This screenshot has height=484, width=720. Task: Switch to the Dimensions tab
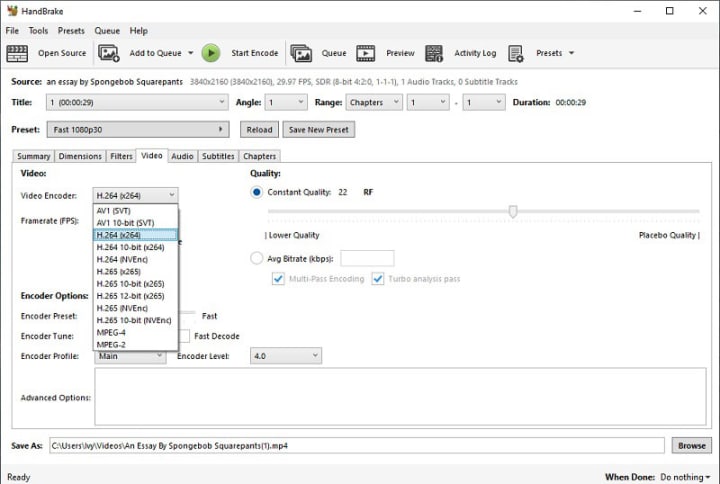pyautogui.click(x=80, y=156)
